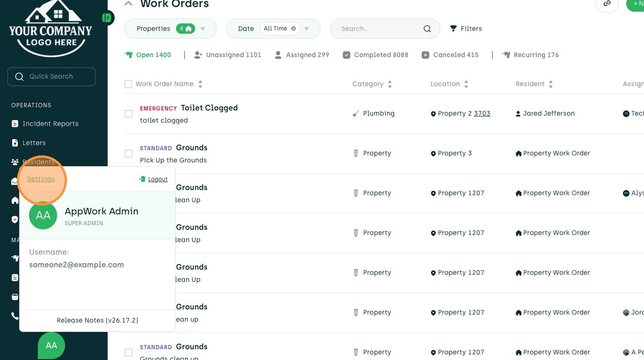Viewport: 644px width, 360px height.
Task: Open Release Notes (v26.17.2)
Action: (x=97, y=320)
